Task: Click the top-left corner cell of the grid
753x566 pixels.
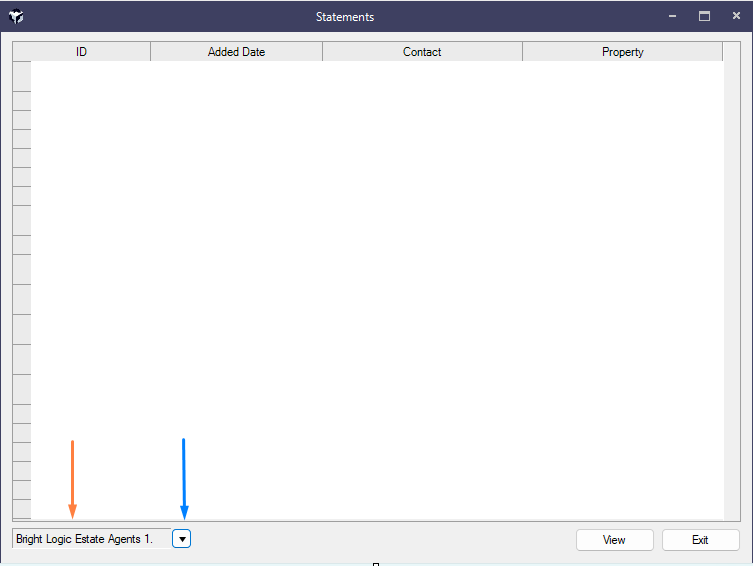Action: click(21, 52)
